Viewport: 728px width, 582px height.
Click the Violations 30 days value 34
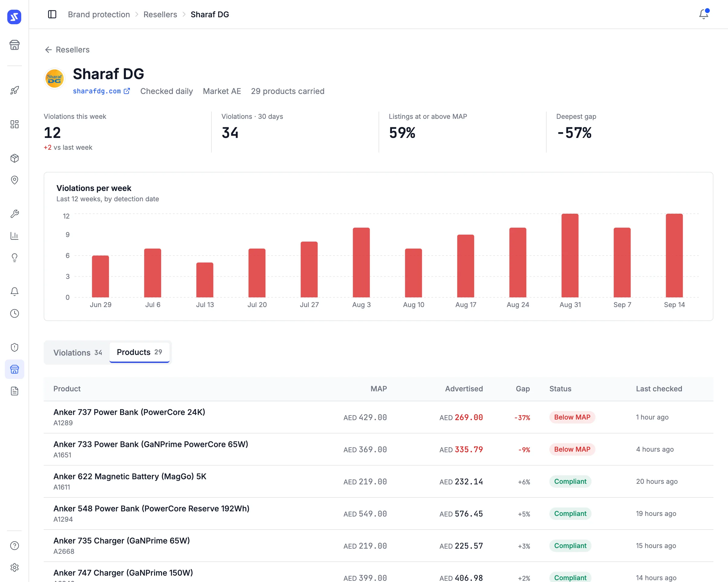230,132
